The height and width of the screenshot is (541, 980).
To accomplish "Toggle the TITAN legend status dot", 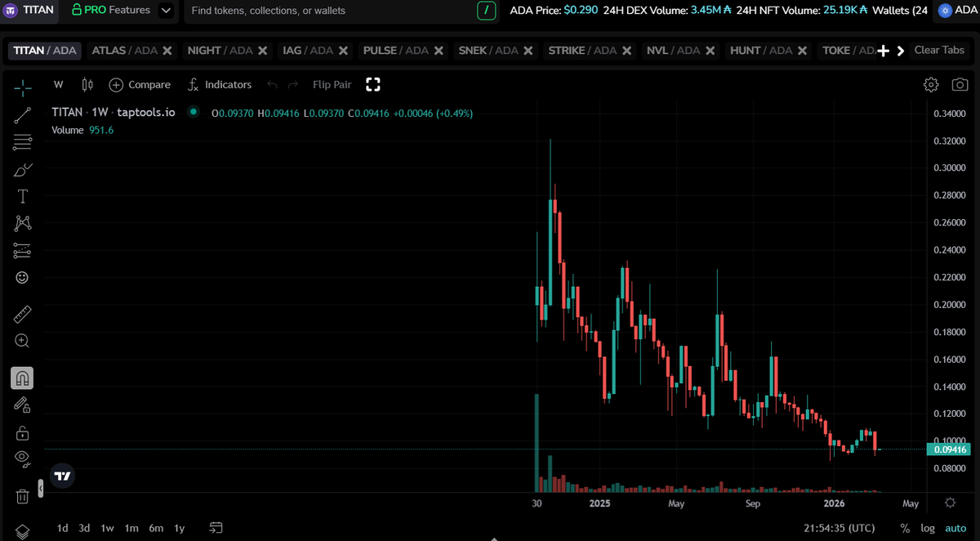I will pyautogui.click(x=193, y=112).
